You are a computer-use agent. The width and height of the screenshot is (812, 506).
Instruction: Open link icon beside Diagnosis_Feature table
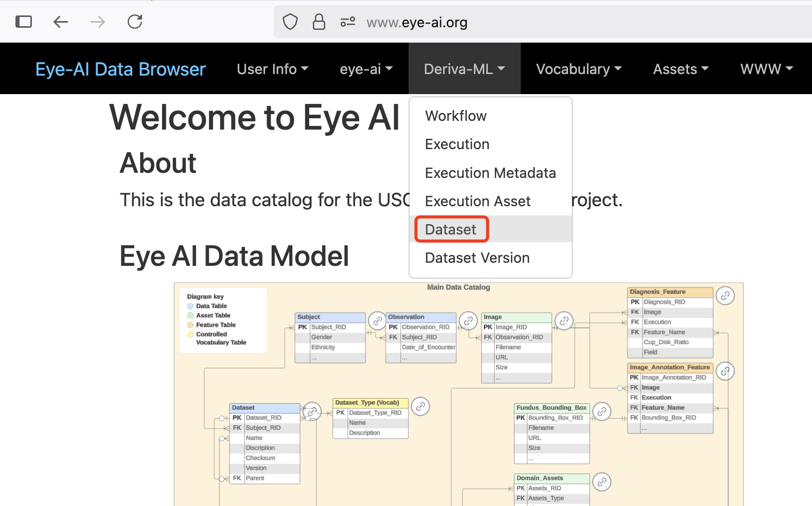[x=725, y=296]
